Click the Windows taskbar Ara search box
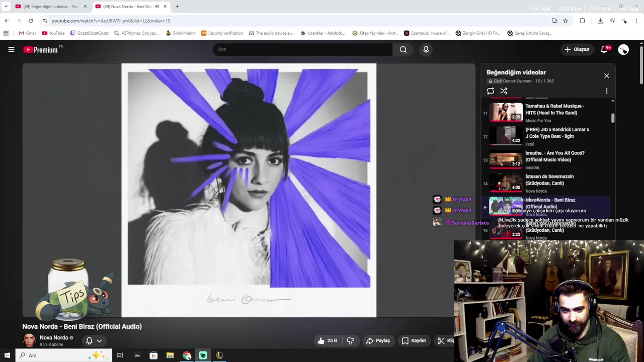This screenshot has height=362, width=644. tap(64, 355)
